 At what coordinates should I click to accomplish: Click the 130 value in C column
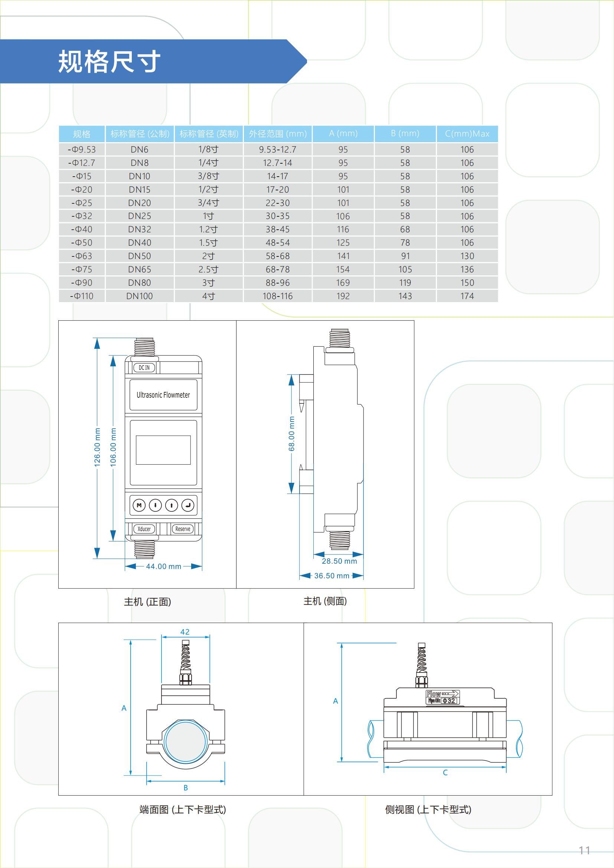click(467, 256)
